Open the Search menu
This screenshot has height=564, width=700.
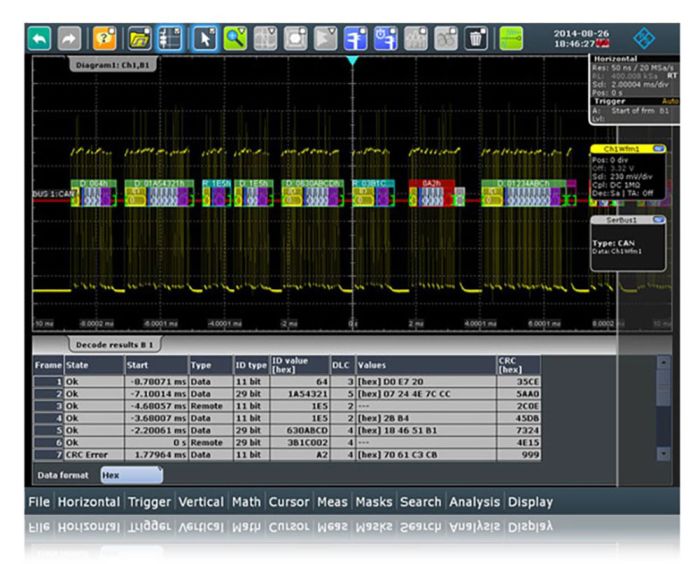click(x=421, y=502)
